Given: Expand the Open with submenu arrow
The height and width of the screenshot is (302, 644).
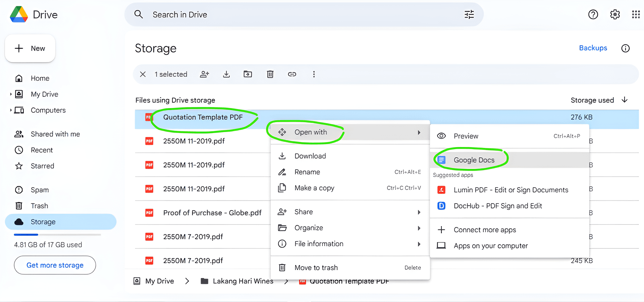Looking at the screenshot, I should click(419, 132).
